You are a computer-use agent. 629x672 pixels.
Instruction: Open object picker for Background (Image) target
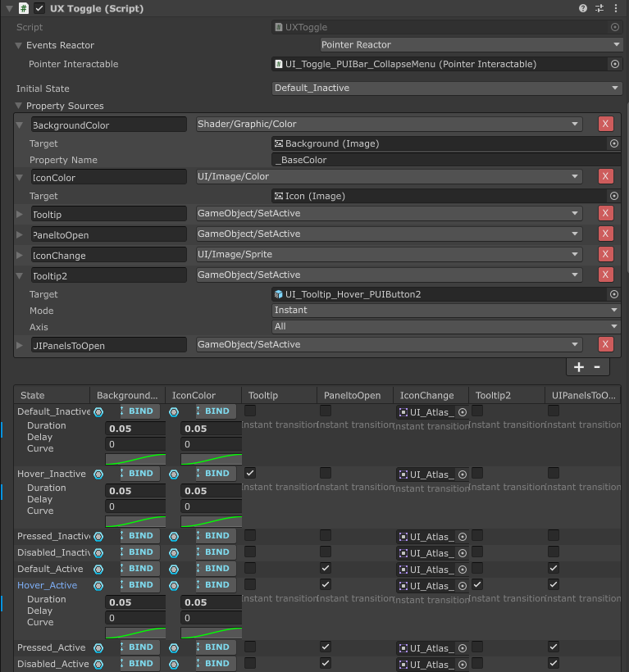pyautogui.click(x=614, y=143)
